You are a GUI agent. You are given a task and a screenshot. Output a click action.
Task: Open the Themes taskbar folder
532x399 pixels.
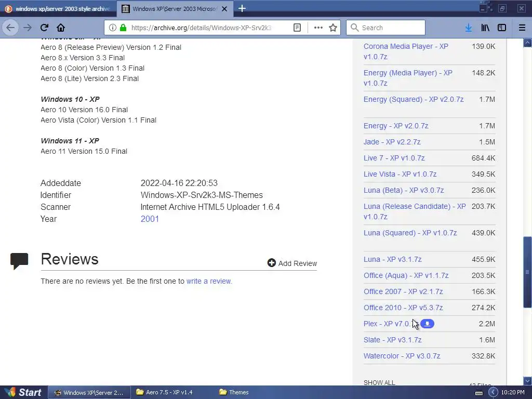pos(234,392)
